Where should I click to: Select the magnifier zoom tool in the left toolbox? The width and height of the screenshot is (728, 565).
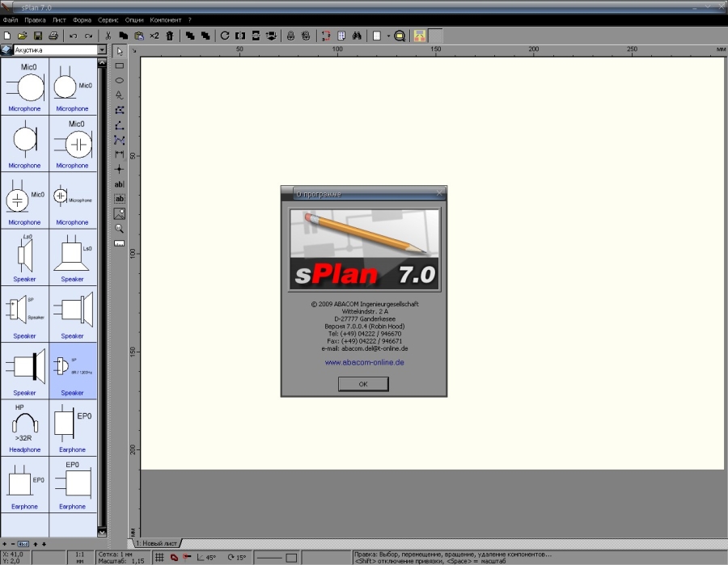point(120,229)
